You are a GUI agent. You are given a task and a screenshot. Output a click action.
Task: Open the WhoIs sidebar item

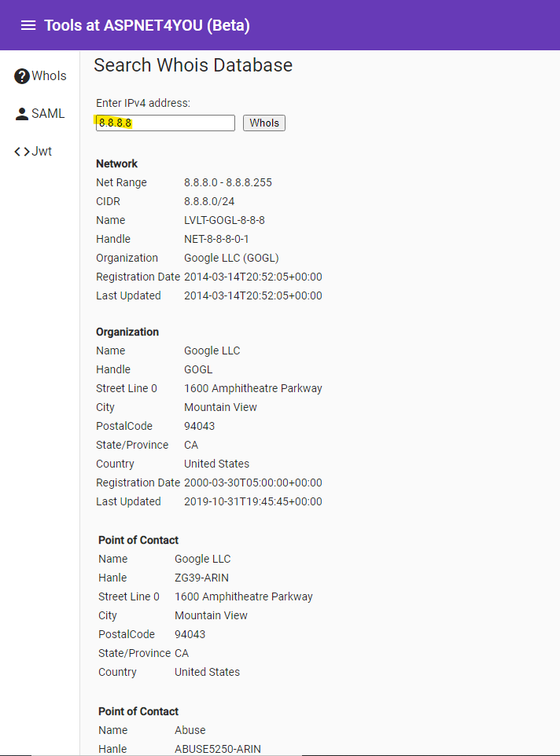[x=41, y=76]
